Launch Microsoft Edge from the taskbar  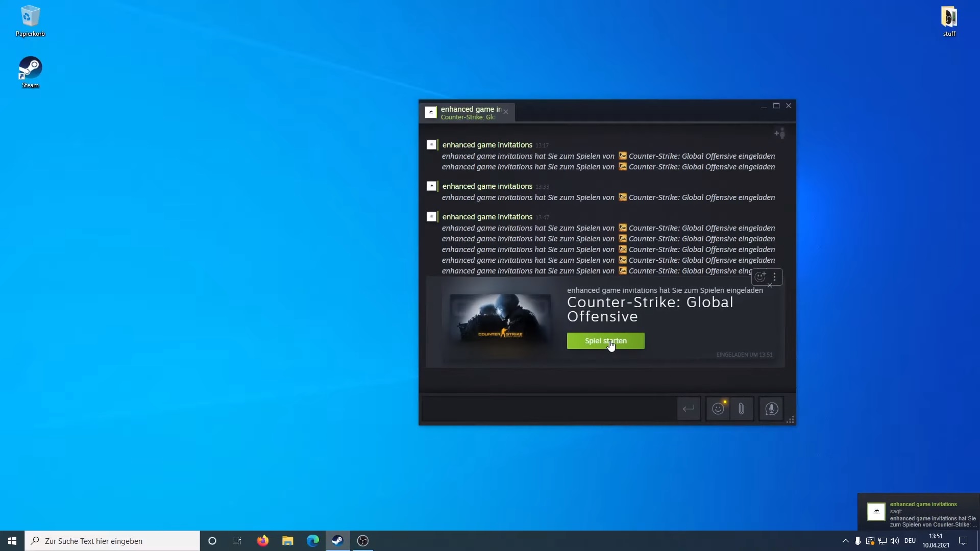click(x=313, y=541)
